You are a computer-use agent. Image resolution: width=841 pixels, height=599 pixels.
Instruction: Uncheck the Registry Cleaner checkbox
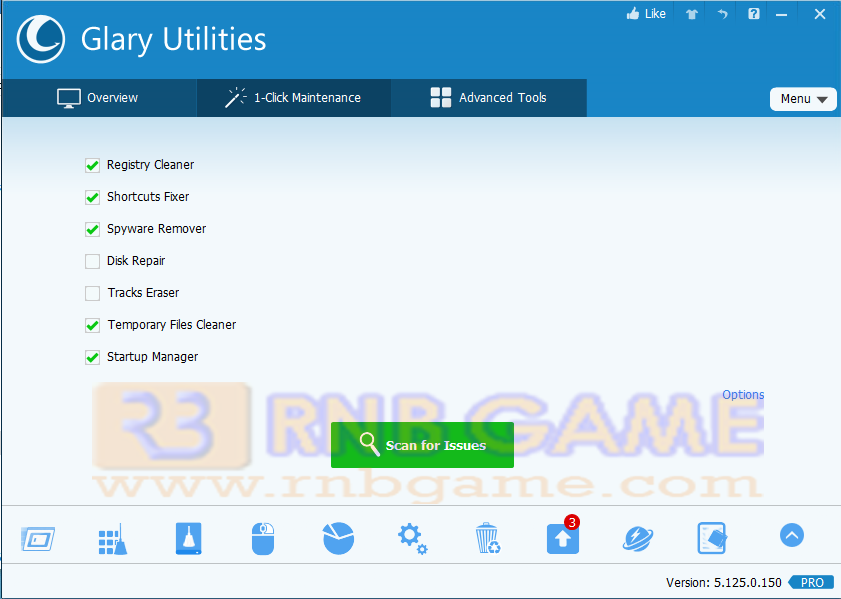click(92, 165)
